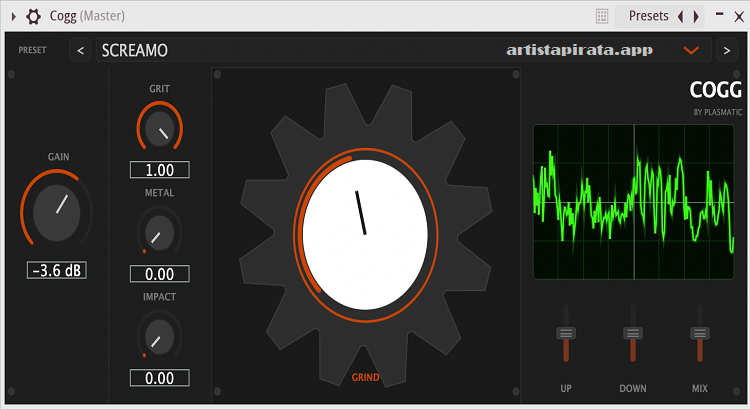Image resolution: width=750 pixels, height=410 pixels.
Task: Click the GRIT value 1.00 field
Action: coord(159,170)
